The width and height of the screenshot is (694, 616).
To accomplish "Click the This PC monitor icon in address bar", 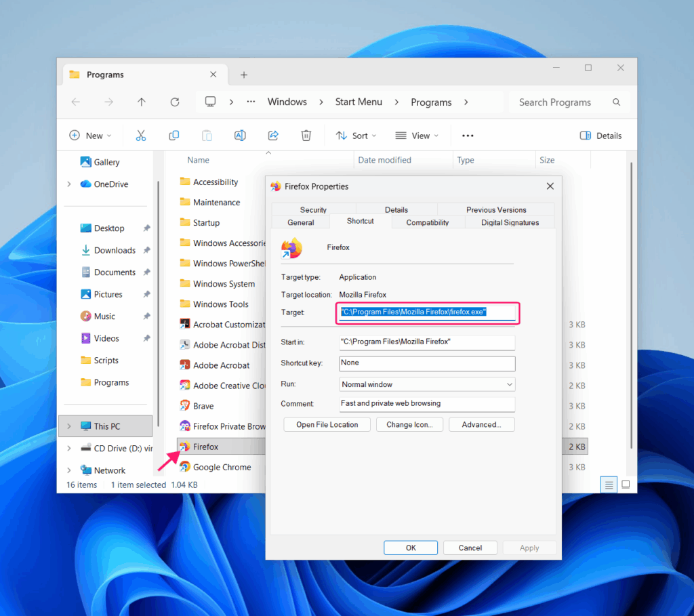I will pos(210,102).
